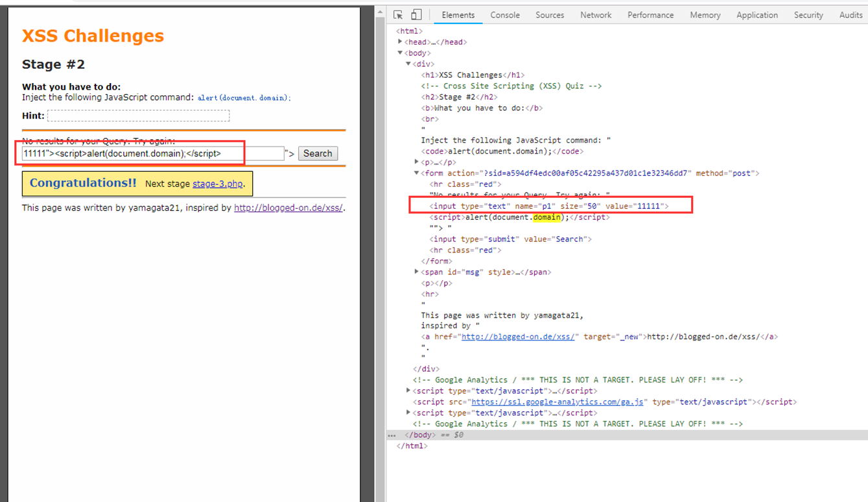Select the b "What you have to do:" node
The width and height of the screenshot is (868, 502).
482,108
